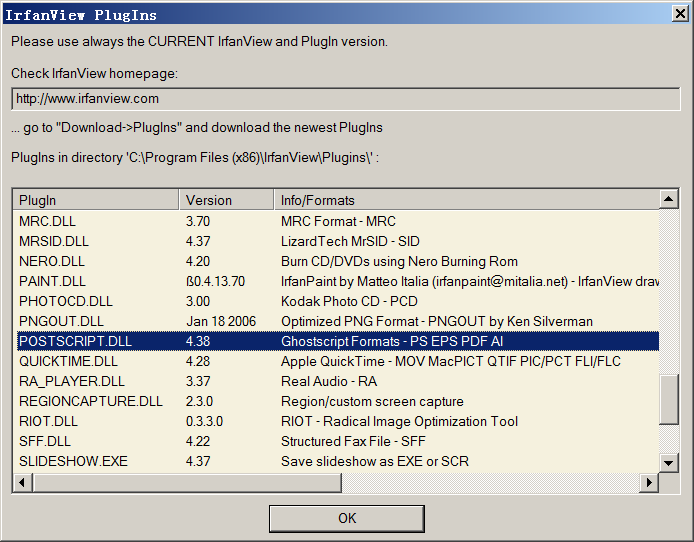Screen dimensions: 694x542
Task: Select the QUICKTIME.DLL plugin
Action: point(338,361)
